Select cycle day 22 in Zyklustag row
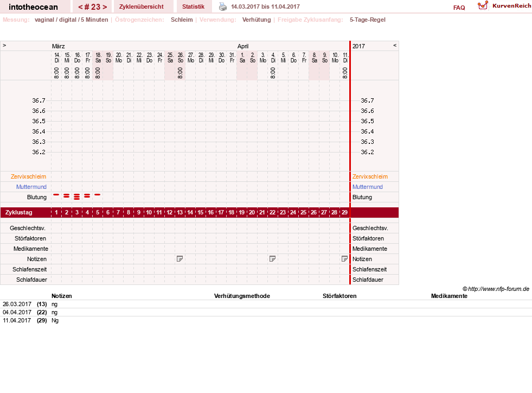 272,212
